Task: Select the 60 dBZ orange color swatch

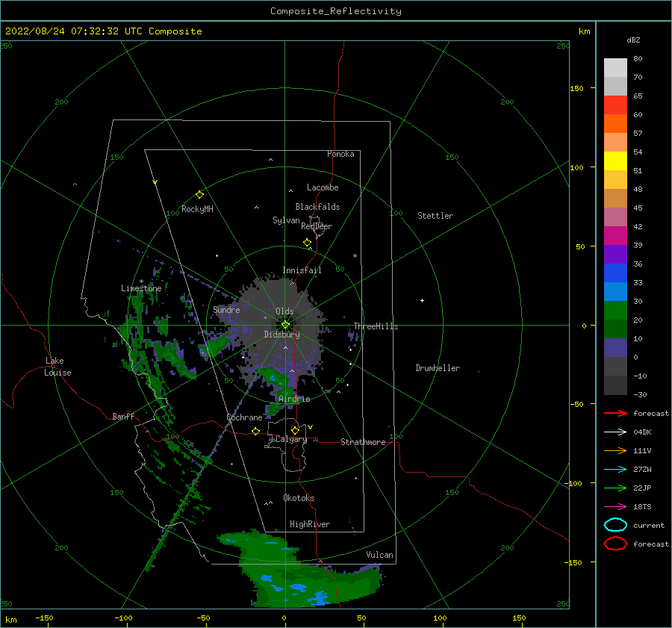Action: (615, 123)
